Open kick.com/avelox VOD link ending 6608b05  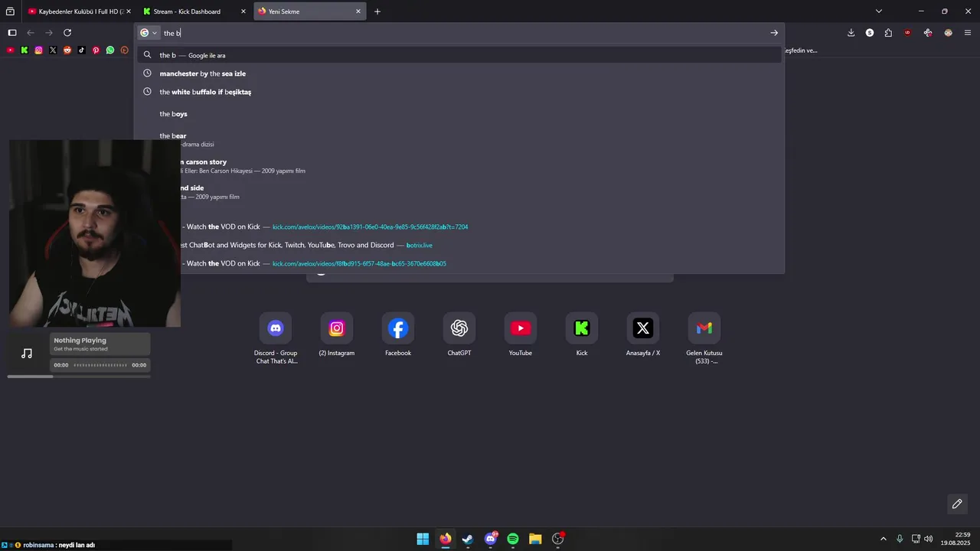pyautogui.click(x=359, y=264)
